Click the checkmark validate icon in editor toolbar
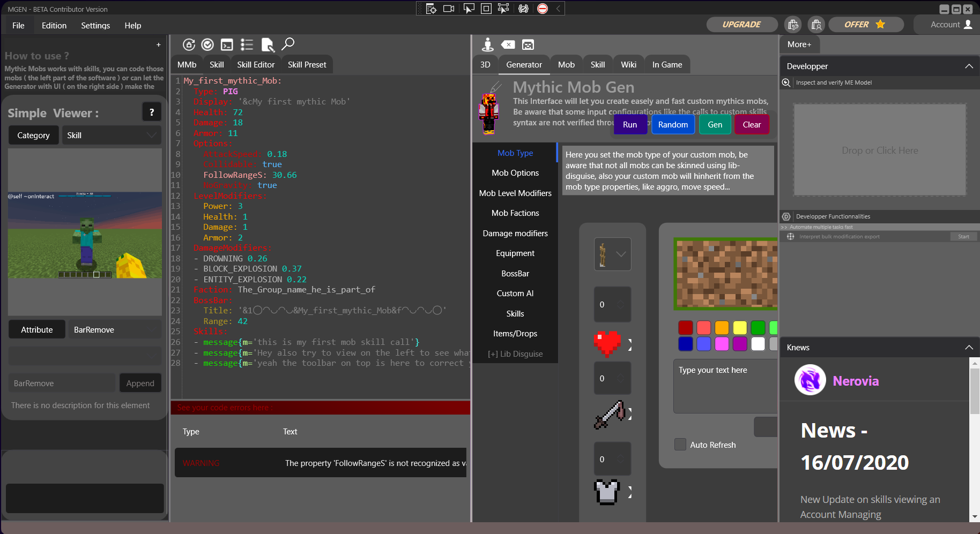The image size is (980, 534). coord(207,44)
